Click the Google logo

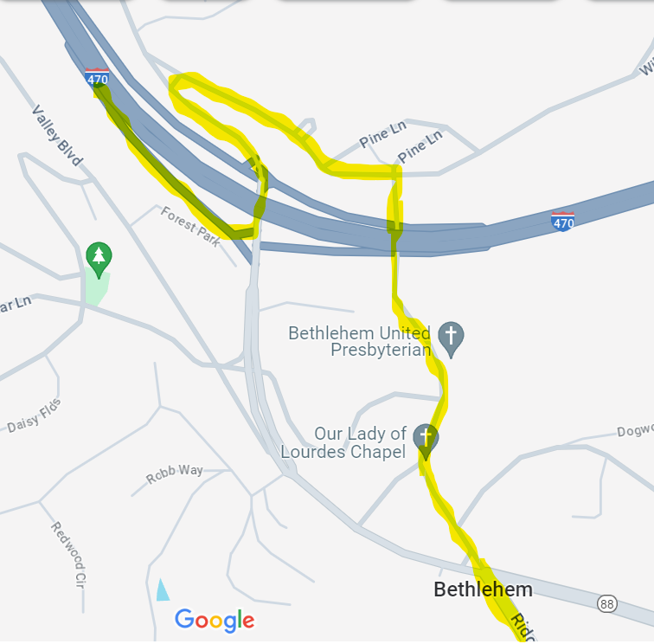pyautogui.click(x=215, y=620)
